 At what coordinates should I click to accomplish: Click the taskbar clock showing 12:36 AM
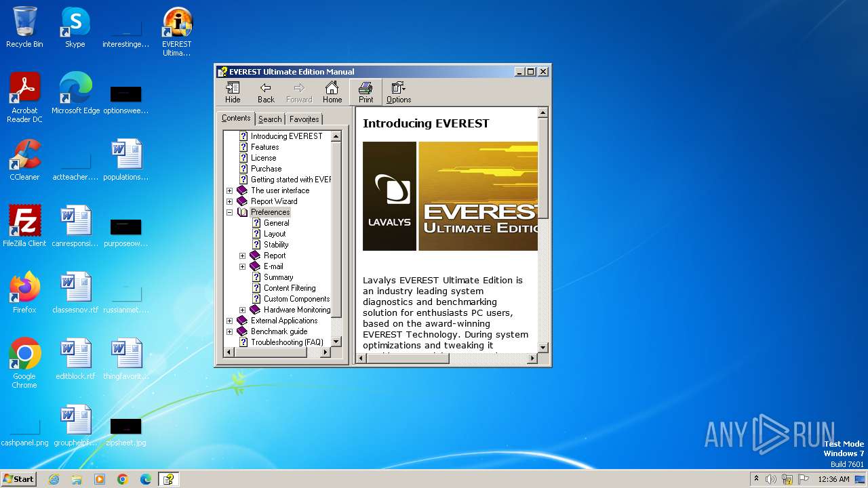tap(833, 479)
